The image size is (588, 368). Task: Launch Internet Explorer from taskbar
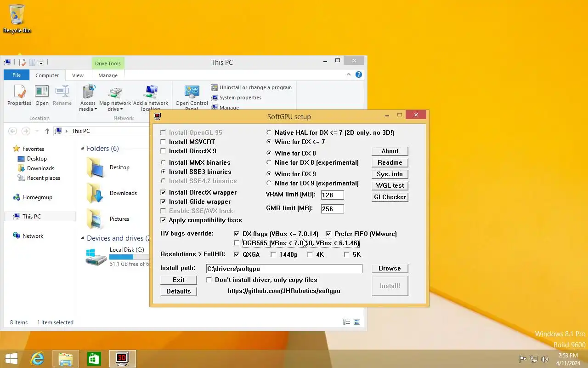(37, 359)
